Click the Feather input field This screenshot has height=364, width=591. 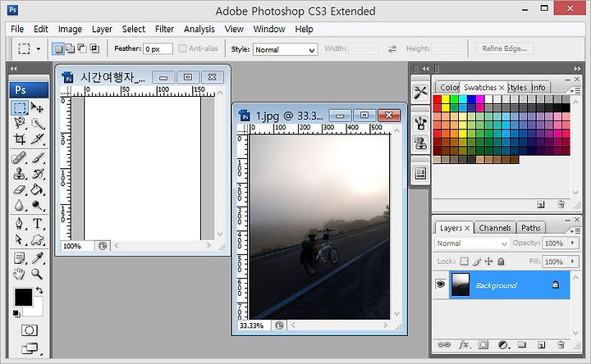tap(158, 49)
